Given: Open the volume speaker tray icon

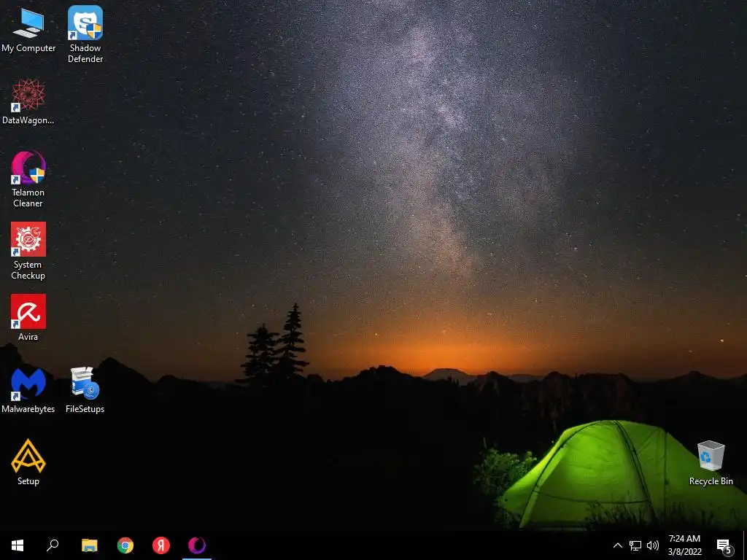Looking at the screenshot, I should coord(653,545).
